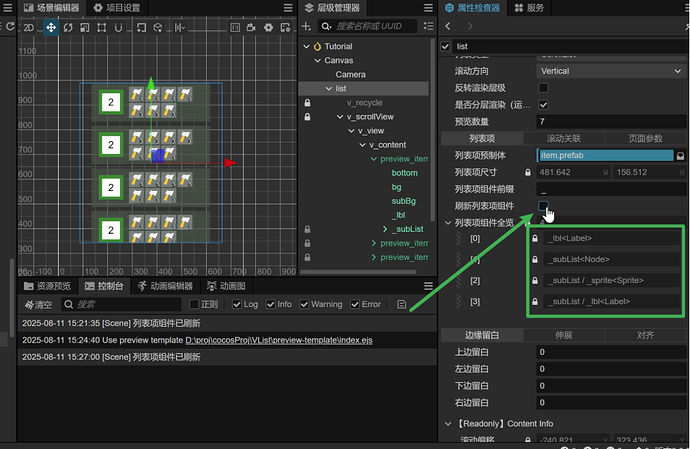690x449 pixels.
Task: Select the 页面参数 tab in inspector
Action: pyautogui.click(x=646, y=139)
